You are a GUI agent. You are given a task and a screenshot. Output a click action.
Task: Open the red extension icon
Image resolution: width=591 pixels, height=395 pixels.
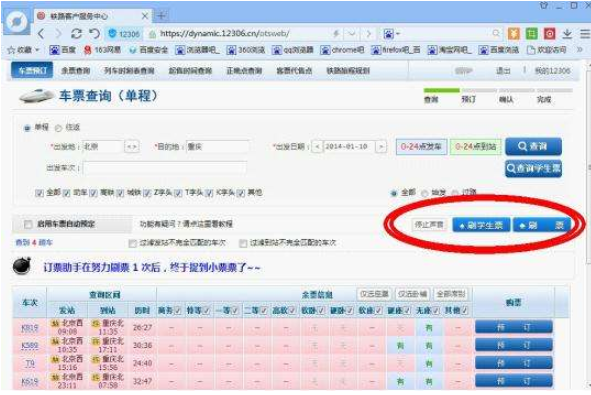point(549,34)
